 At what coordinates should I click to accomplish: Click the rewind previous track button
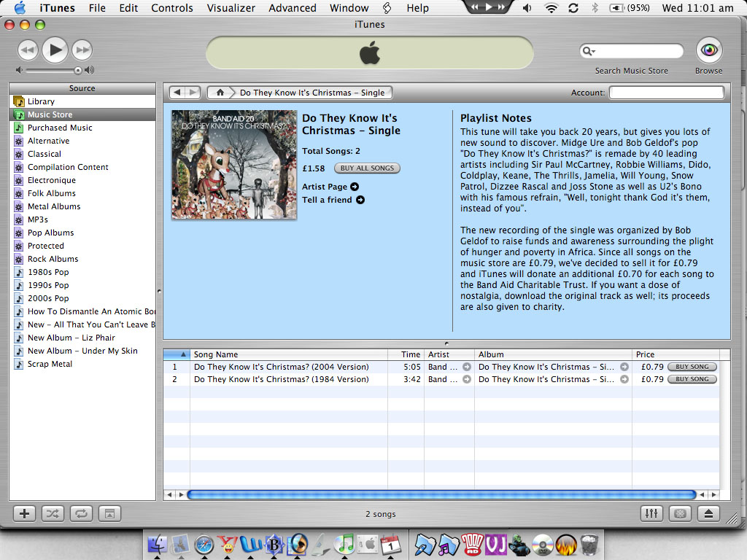[28, 50]
